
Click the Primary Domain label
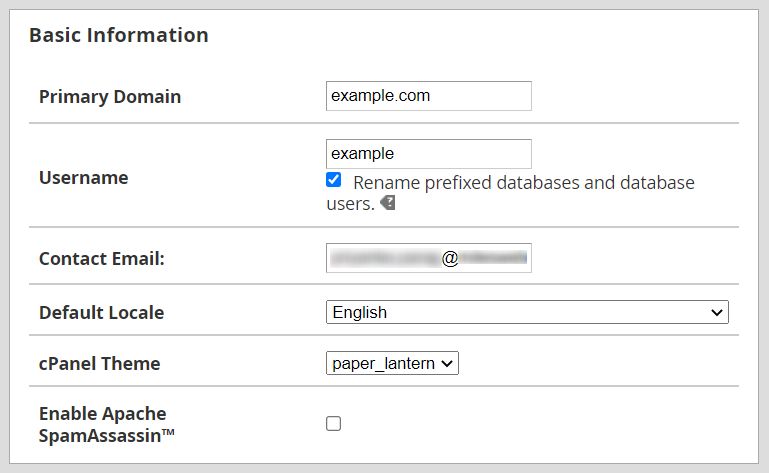[x=110, y=97]
